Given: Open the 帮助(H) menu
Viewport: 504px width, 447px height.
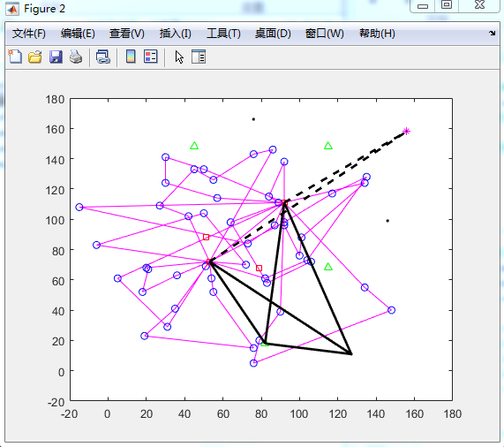Looking at the screenshot, I should [x=377, y=33].
